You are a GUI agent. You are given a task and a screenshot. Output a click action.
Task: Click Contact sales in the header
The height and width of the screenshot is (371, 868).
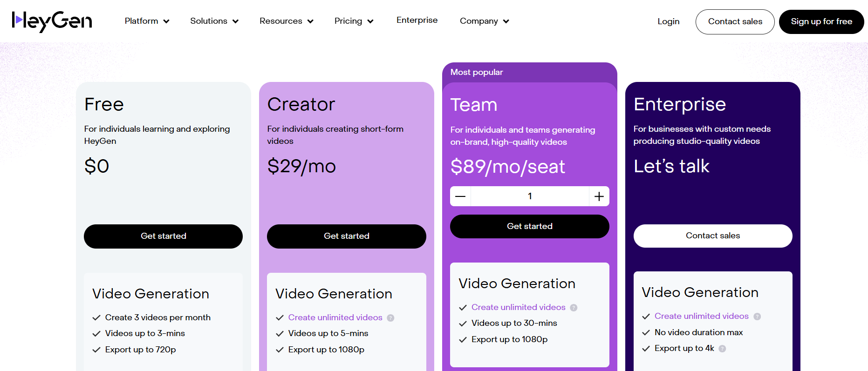click(x=735, y=21)
